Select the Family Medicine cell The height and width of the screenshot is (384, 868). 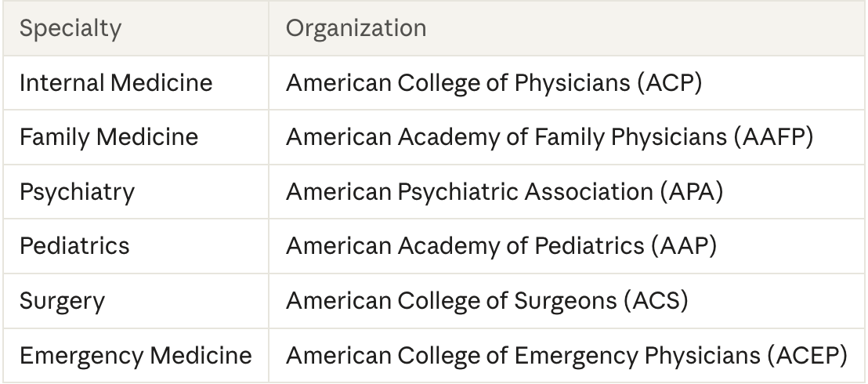pyautogui.click(x=136, y=137)
